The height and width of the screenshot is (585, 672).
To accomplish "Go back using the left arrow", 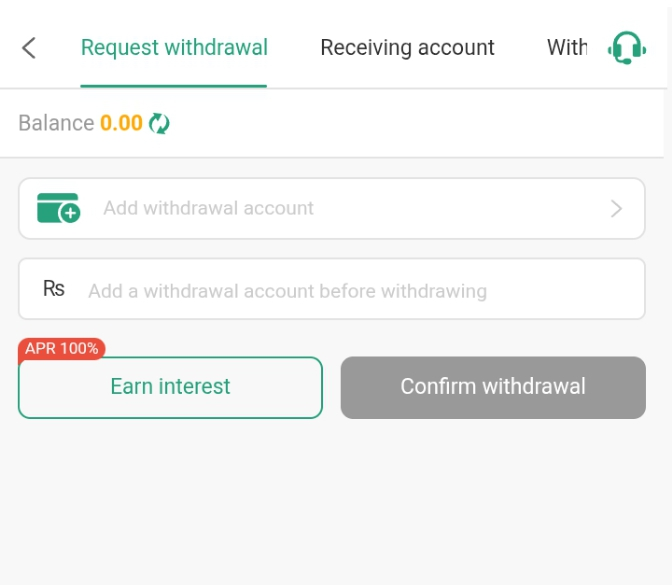I will pyautogui.click(x=29, y=47).
